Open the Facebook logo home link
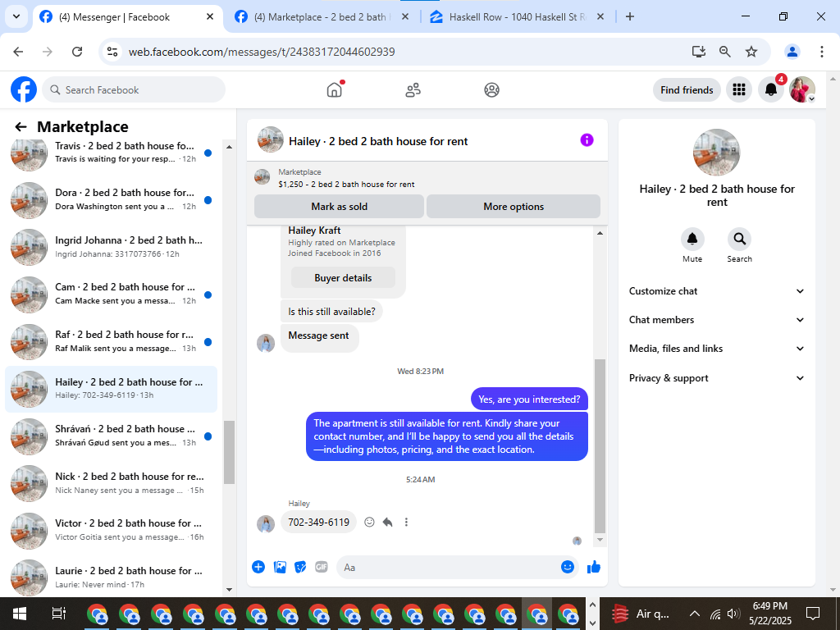 click(24, 89)
